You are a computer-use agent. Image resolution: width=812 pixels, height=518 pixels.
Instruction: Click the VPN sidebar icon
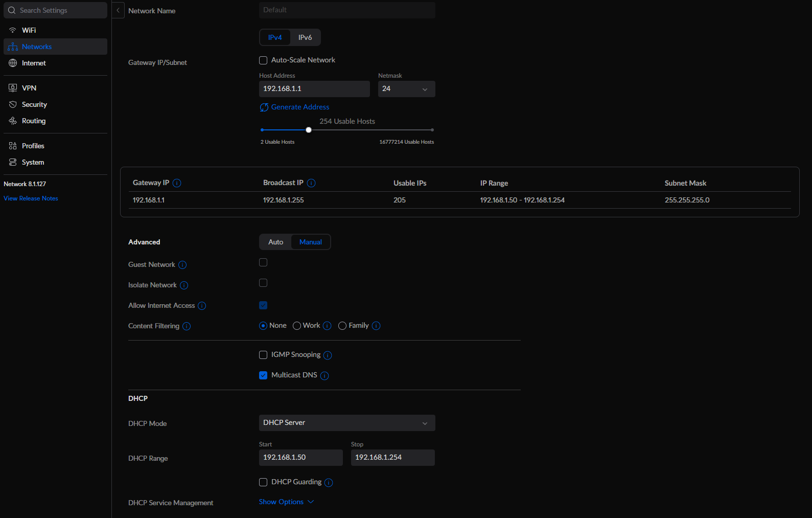(13, 88)
